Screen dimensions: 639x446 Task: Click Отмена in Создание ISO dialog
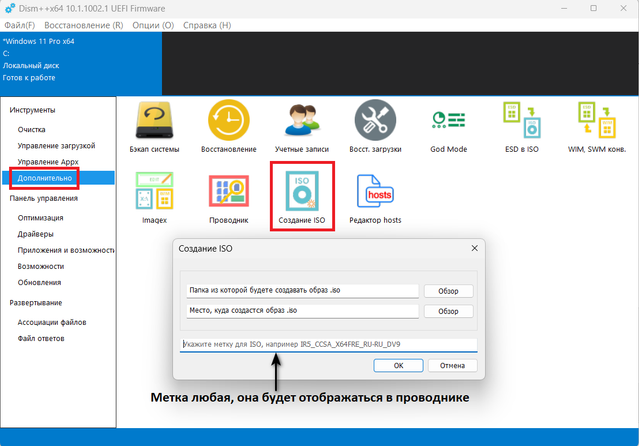pyautogui.click(x=452, y=366)
